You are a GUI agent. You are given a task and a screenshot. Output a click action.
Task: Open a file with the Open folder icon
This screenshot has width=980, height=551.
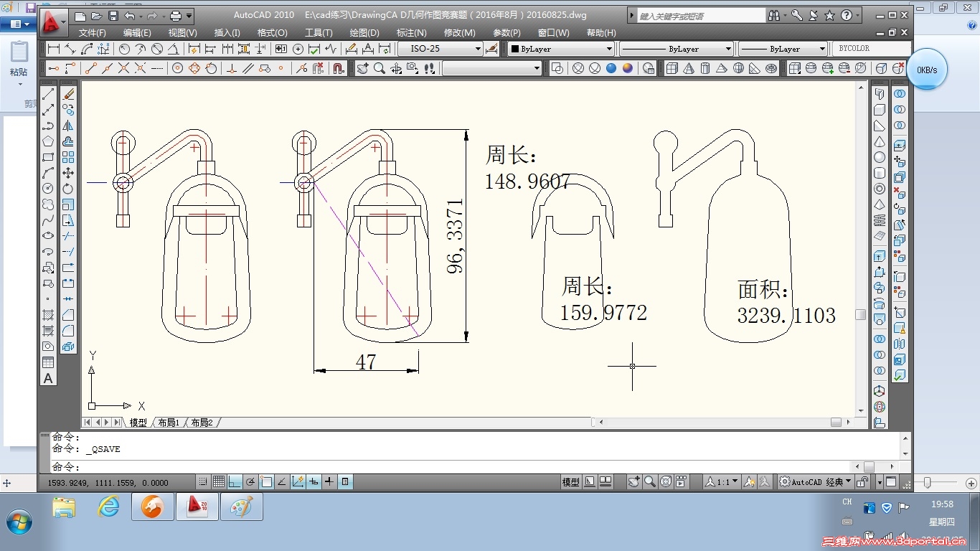pyautogui.click(x=97, y=16)
